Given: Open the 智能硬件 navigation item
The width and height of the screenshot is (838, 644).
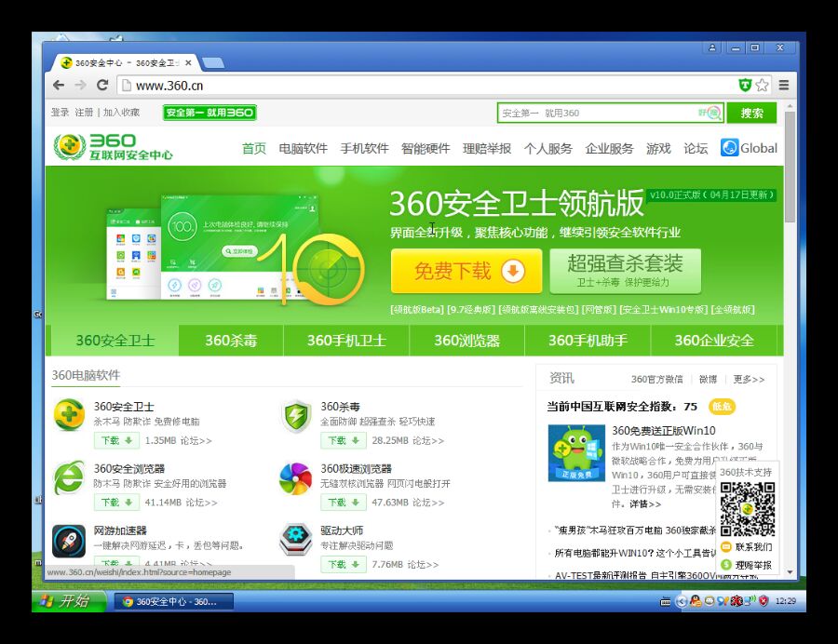Looking at the screenshot, I should (426, 149).
